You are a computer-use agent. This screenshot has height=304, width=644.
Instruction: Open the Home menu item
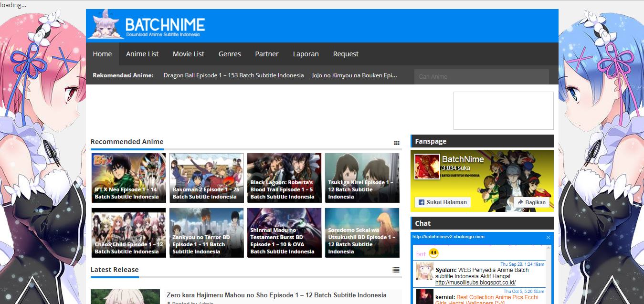tap(102, 54)
